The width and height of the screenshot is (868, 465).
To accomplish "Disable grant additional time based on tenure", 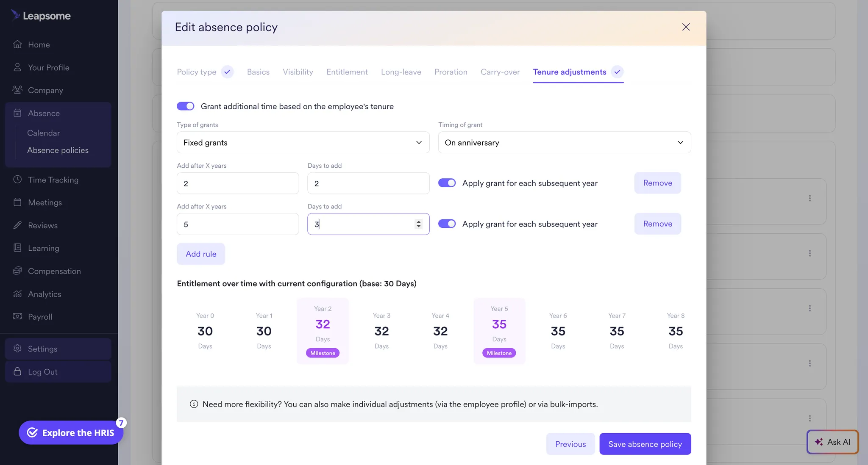I will [185, 106].
